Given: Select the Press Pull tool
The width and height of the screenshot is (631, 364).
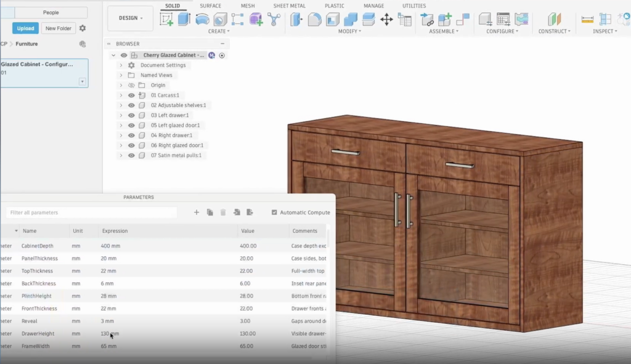Looking at the screenshot, I should click(x=296, y=19).
